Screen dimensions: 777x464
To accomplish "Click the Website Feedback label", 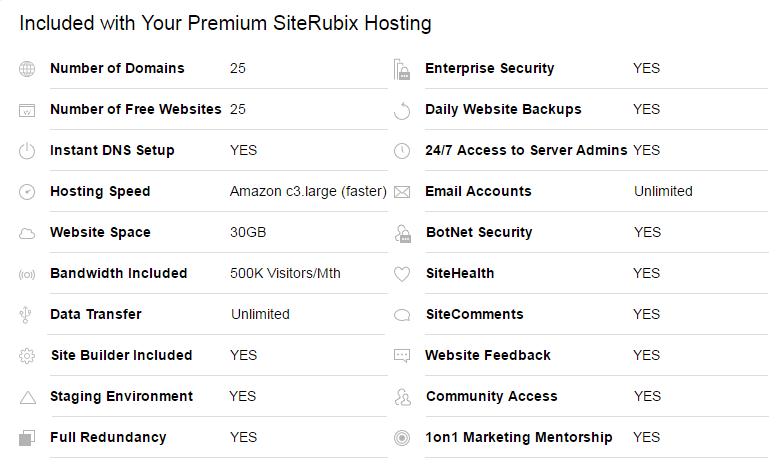I will 488,355.
